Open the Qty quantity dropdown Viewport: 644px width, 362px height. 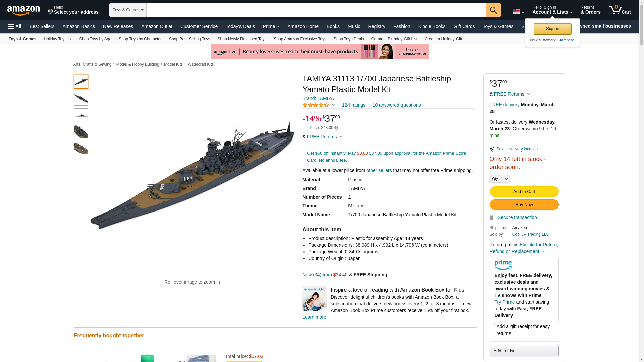pyautogui.click(x=500, y=179)
